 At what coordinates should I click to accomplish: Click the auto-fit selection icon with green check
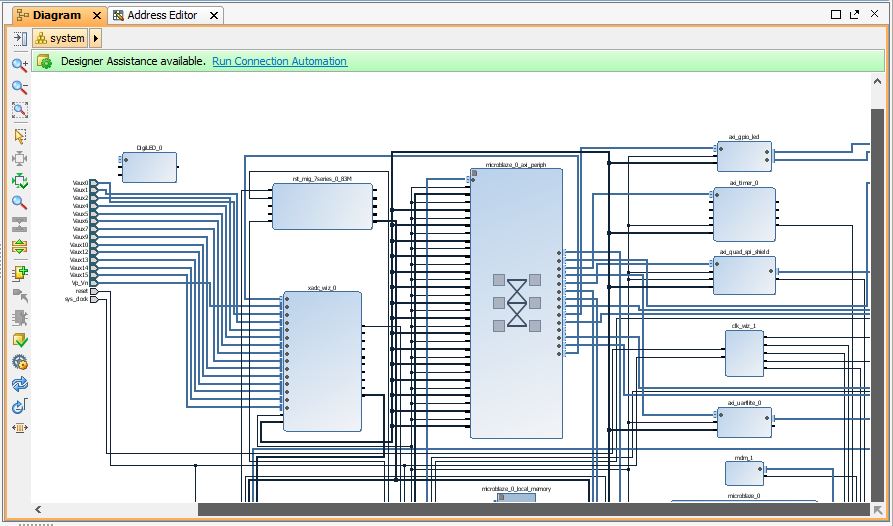[x=20, y=181]
